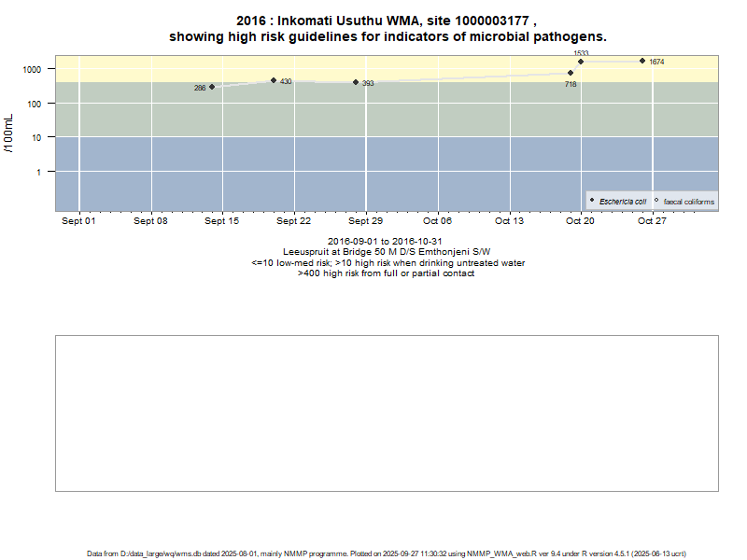The image size is (747, 560).
Task: Click the Oct 27 x-axis date label
Action: click(x=652, y=221)
